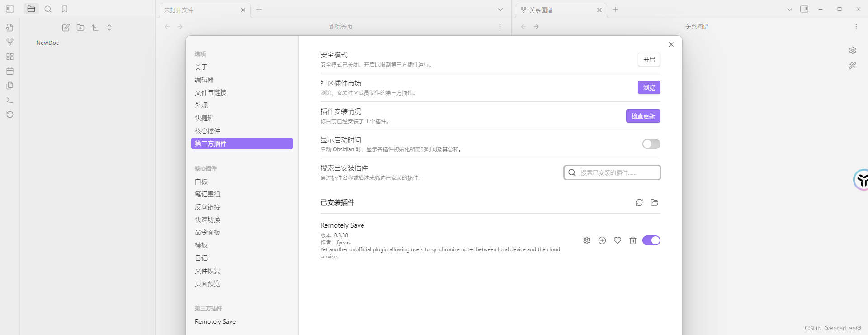Disable the Remotely Save plugin toggle

651,240
